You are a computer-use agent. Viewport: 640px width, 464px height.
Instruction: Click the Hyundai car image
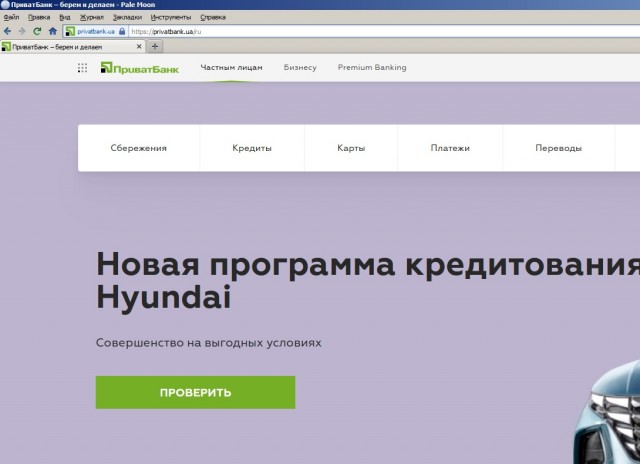coord(607,412)
